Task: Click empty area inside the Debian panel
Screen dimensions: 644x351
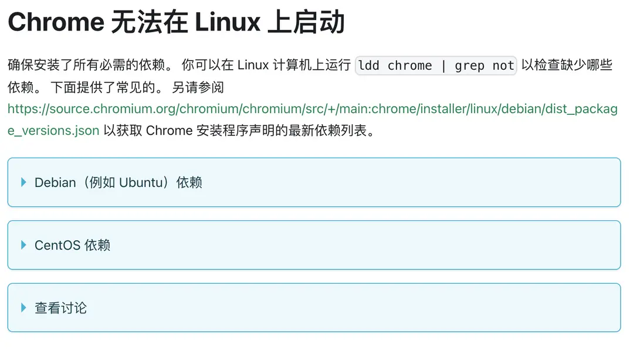Action: click(x=411, y=182)
